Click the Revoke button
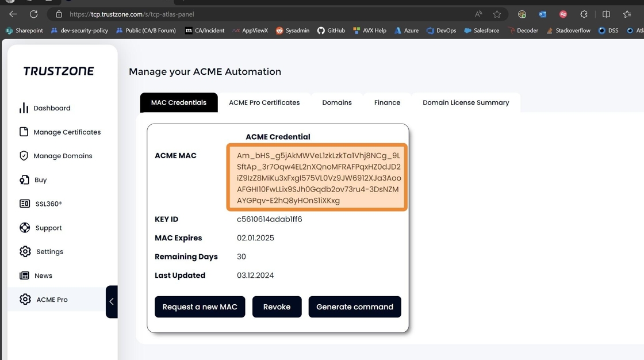Image resolution: width=644 pixels, height=360 pixels. tap(277, 307)
